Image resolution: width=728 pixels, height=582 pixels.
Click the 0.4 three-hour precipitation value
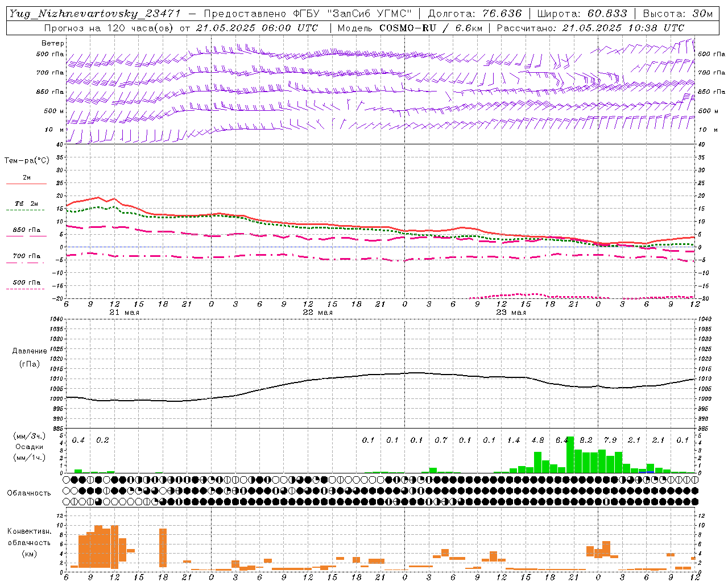[x=78, y=440]
